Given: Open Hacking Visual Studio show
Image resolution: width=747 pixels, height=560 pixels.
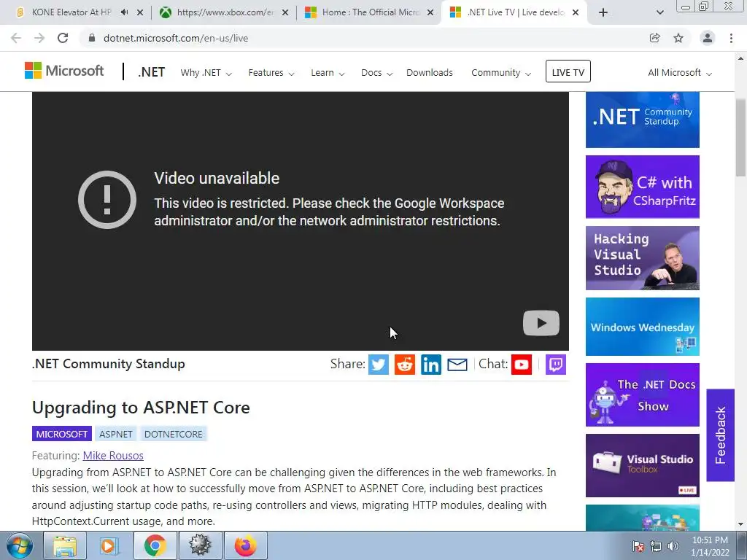Looking at the screenshot, I should point(642,258).
